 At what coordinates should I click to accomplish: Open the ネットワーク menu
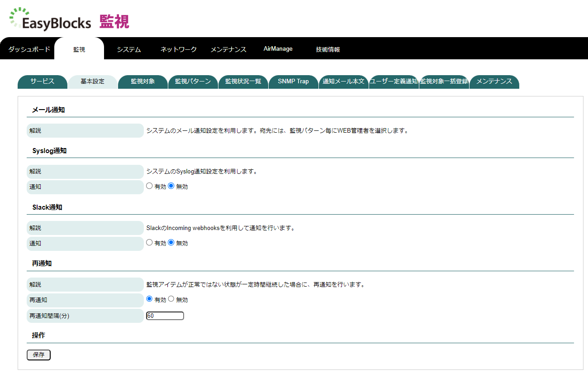pos(179,49)
